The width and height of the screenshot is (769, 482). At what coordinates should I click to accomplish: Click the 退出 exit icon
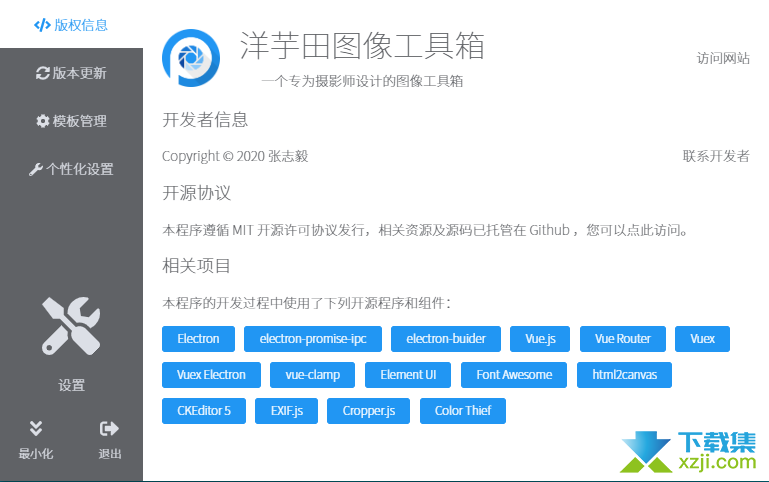109,429
